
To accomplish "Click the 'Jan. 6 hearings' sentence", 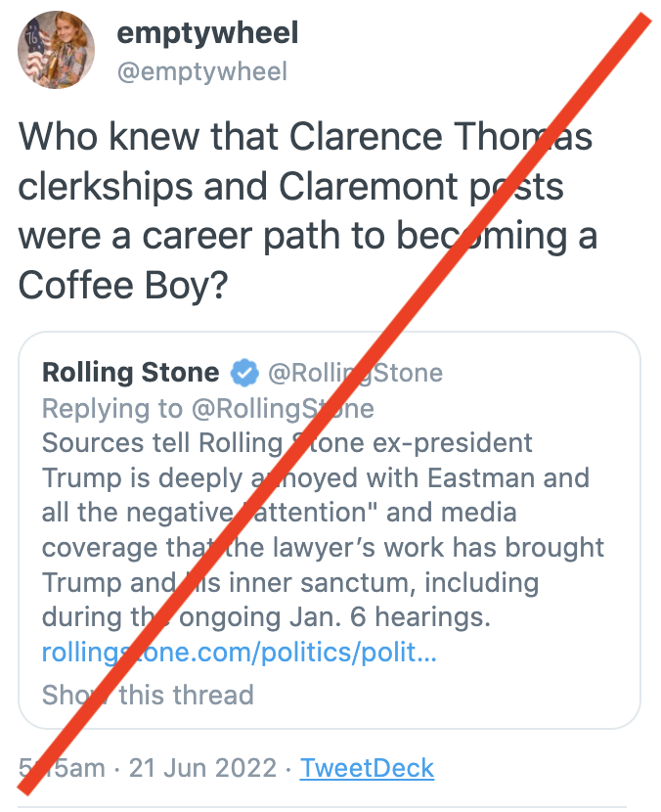I will pos(266,617).
